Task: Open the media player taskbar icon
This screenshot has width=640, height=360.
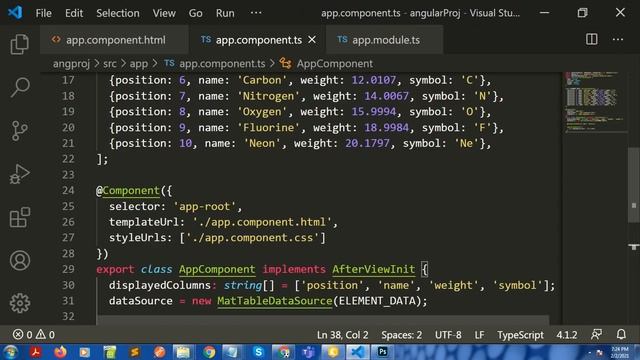Action: click(84, 352)
